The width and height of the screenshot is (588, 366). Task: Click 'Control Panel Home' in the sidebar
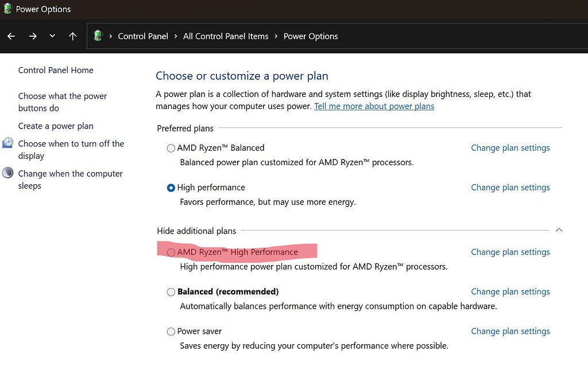[x=56, y=70]
